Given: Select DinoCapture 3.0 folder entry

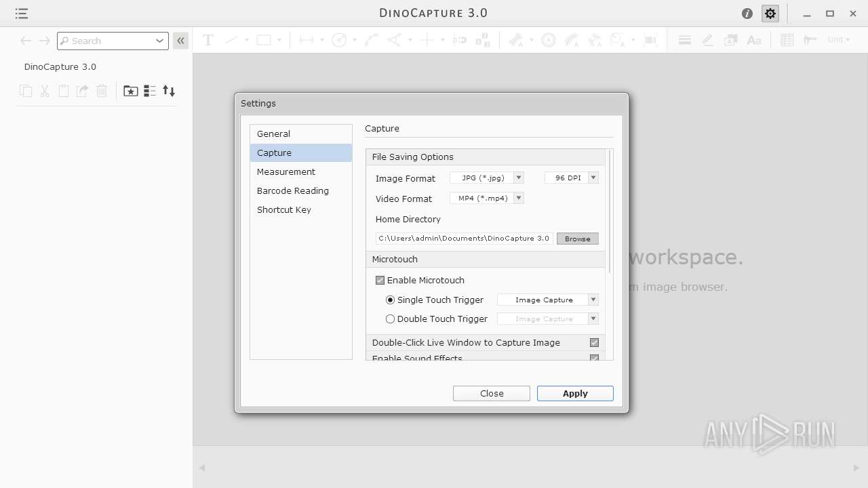Looking at the screenshot, I should tap(60, 66).
